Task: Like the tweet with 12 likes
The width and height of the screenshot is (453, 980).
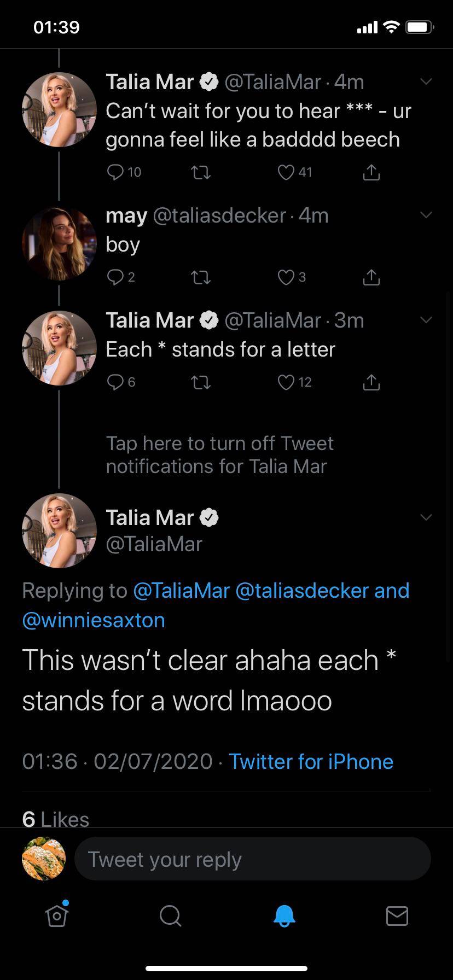Action: [286, 382]
